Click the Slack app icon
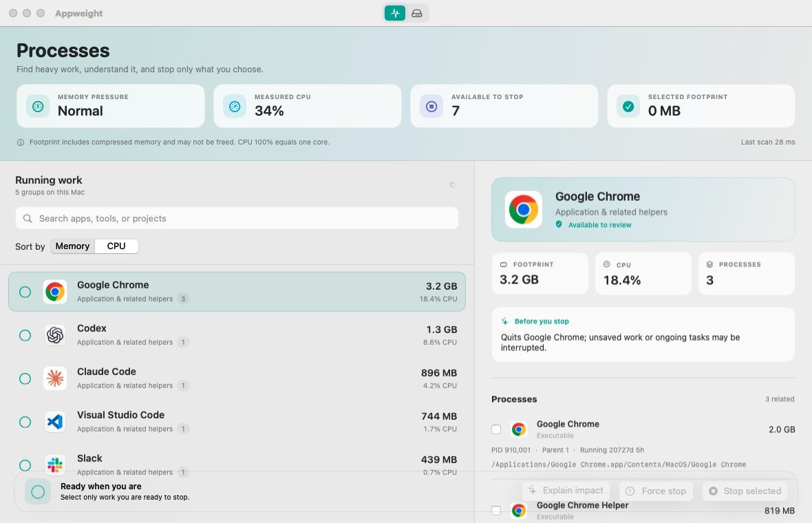The image size is (812, 523). (55, 465)
